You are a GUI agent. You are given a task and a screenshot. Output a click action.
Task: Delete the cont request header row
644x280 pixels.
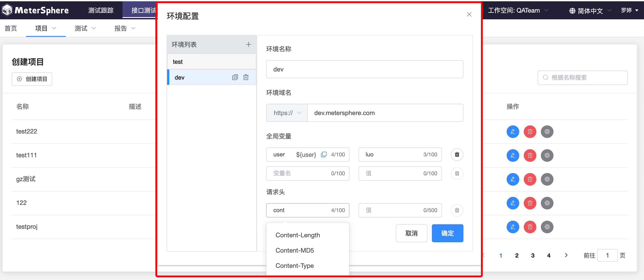click(x=457, y=210)
